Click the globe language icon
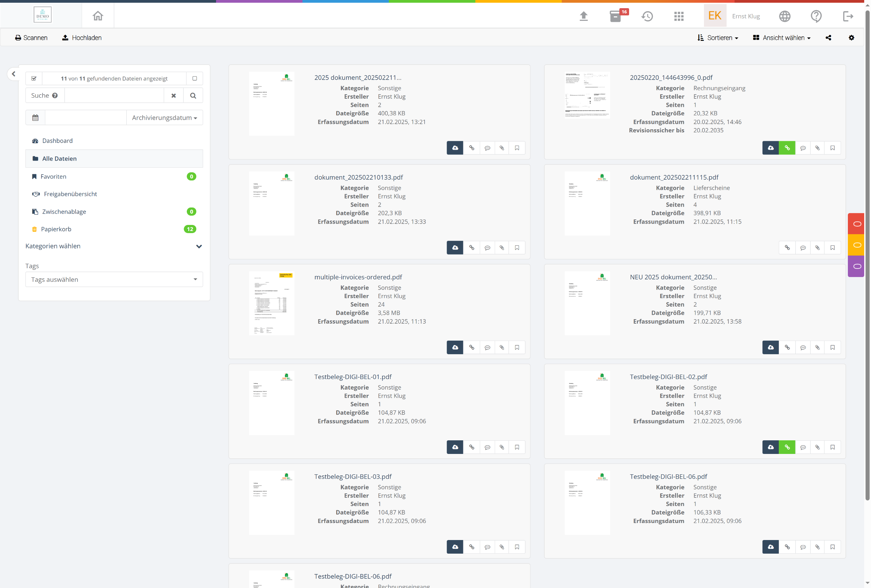871x588 pixels. point(785,16)
